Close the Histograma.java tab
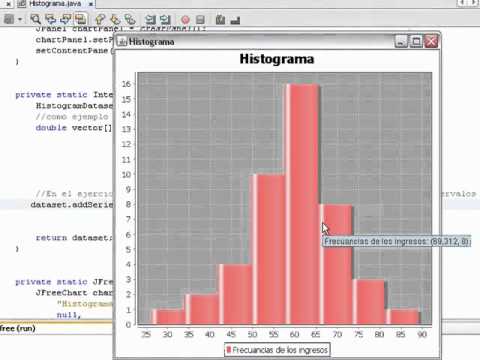Viewport: 480px width, 360px height. pyautogui.click(x=90, y=4)
